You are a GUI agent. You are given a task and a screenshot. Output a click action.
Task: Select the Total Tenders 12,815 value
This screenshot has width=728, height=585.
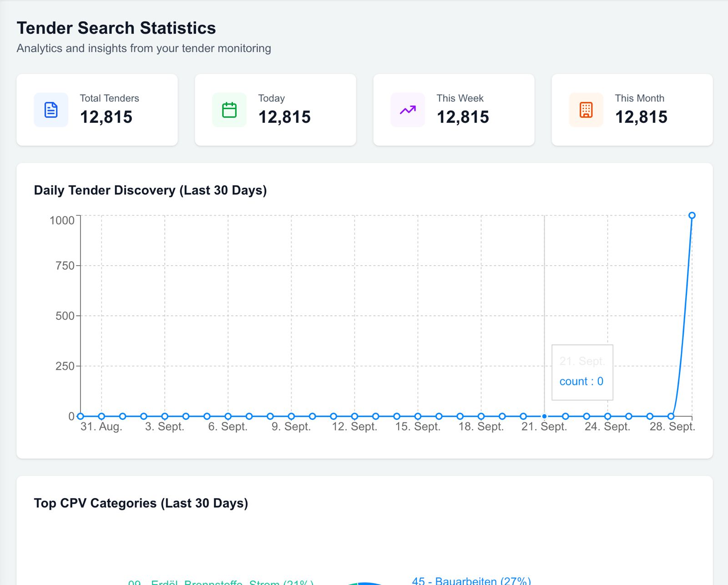click(x=106, y=117)
